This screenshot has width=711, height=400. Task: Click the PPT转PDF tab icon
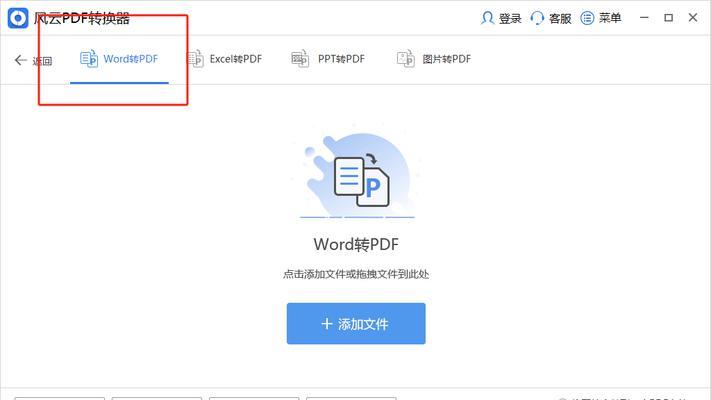tap(300, 59)
